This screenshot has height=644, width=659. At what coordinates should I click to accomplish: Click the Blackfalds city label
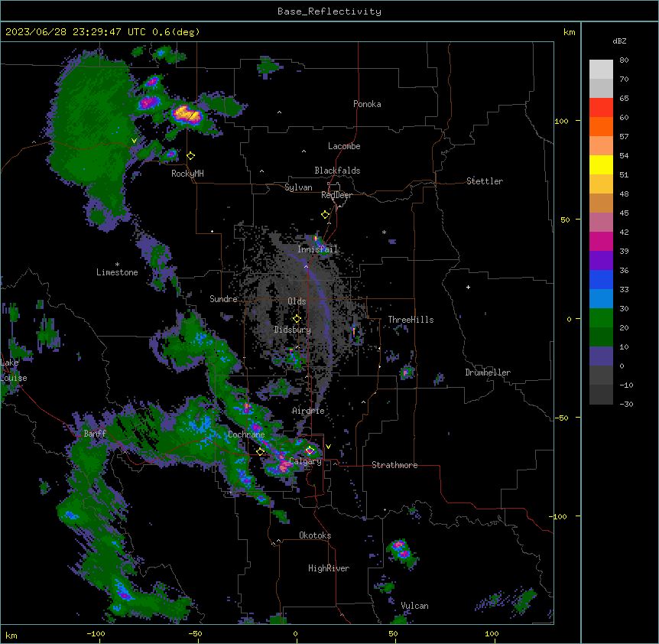pyautogui.click(x=337, y=171)
